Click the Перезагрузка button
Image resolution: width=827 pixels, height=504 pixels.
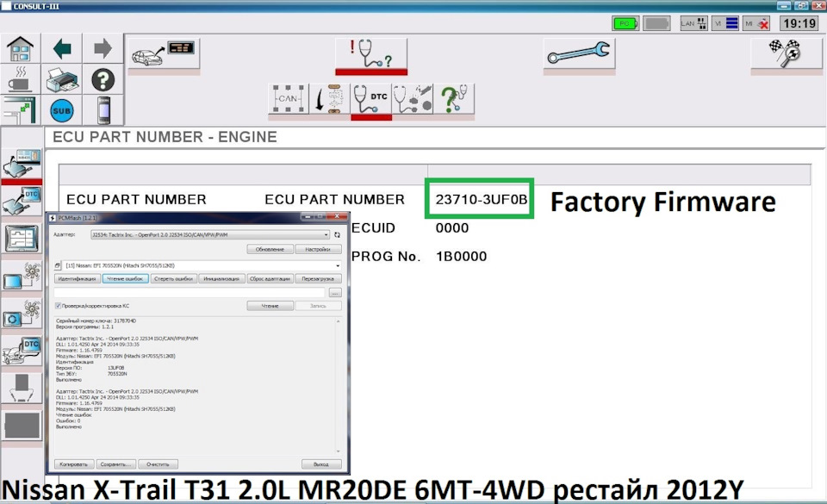(x=318, y=278)
